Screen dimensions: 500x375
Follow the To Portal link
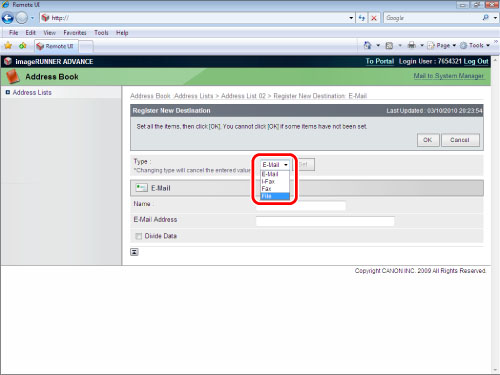(380, 61)
